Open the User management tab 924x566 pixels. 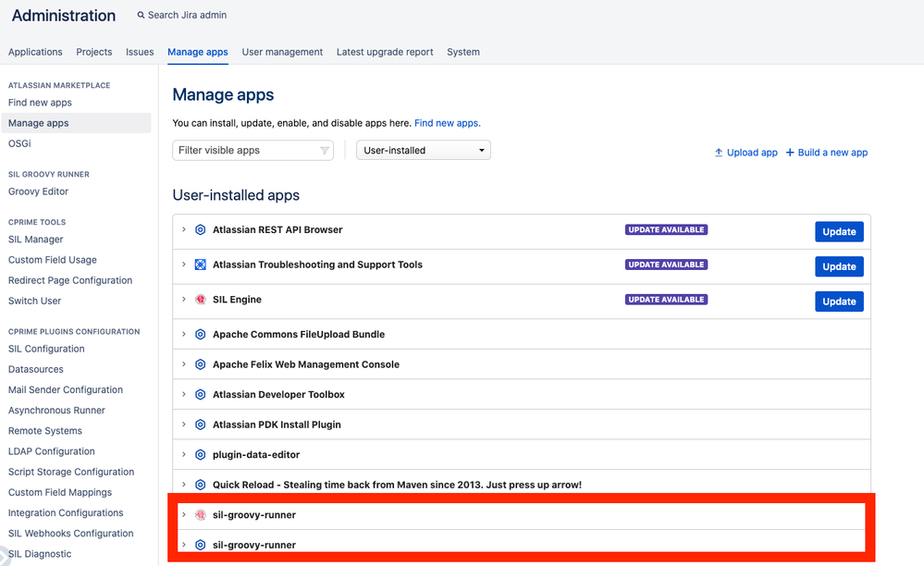[282, 52]
